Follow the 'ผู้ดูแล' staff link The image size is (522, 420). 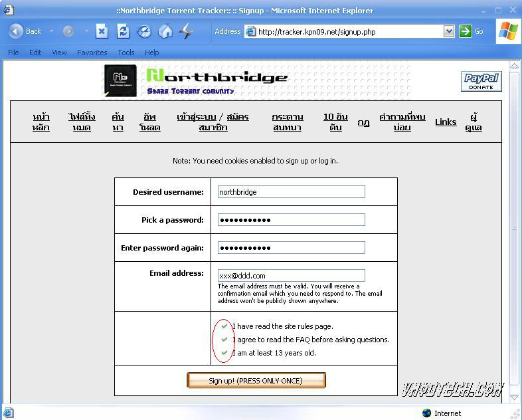[x=474, y=122]
